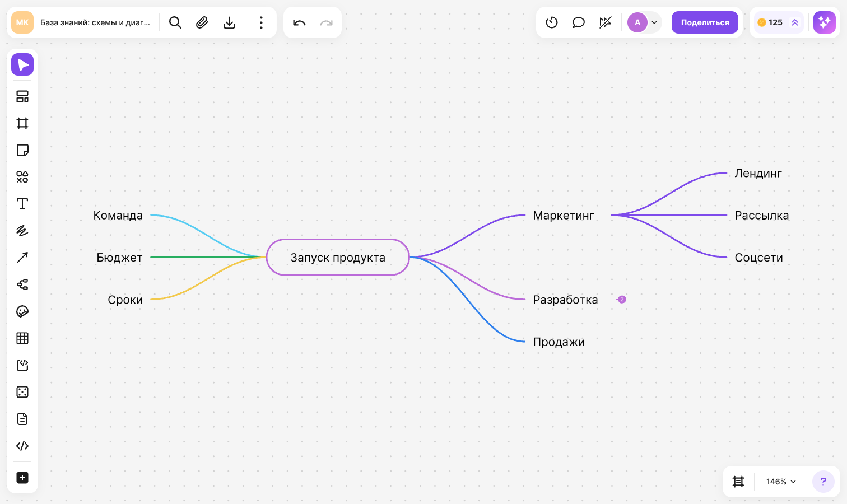This screenshot has width=847, height=504.
Task: Select the Frame tool in left sidebar
Action: [x=22, y=123]
